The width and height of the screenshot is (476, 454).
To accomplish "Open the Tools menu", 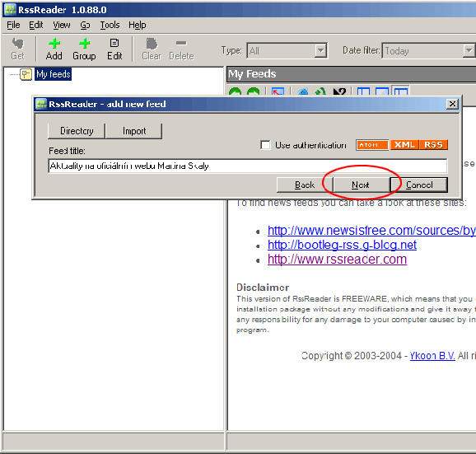I will pyautogui.click(x=110, y=25).
